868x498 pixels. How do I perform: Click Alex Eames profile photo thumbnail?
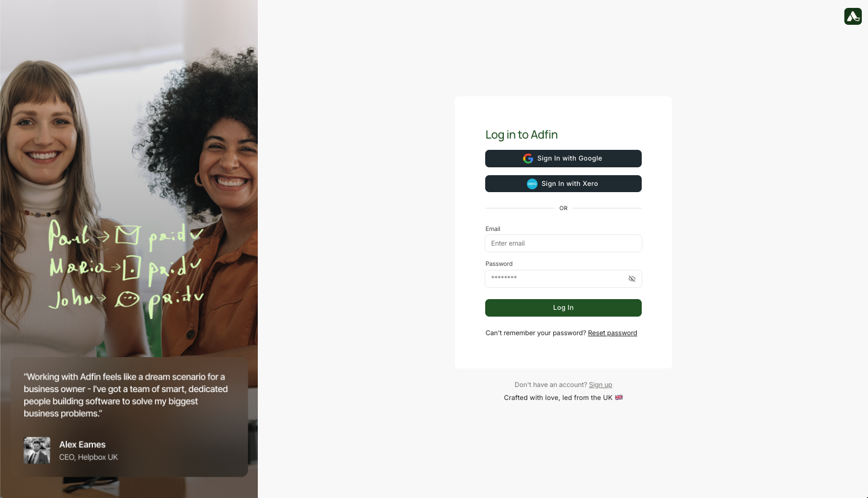[x=37, y=451]
